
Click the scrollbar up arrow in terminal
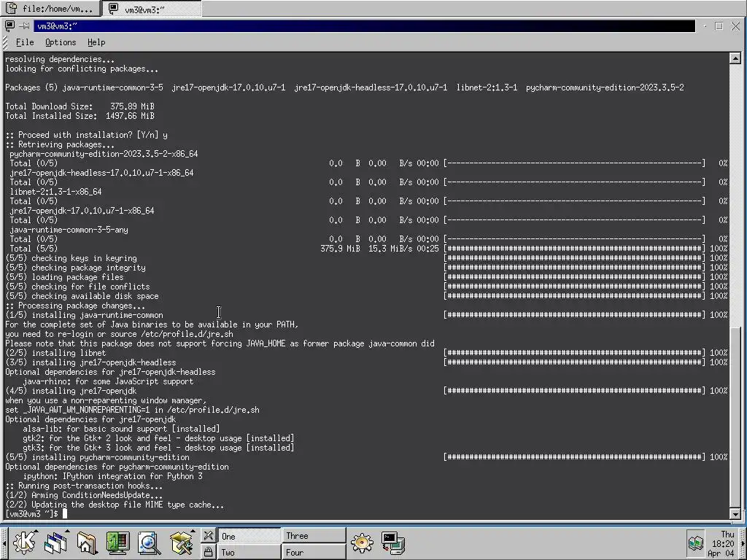735,58
